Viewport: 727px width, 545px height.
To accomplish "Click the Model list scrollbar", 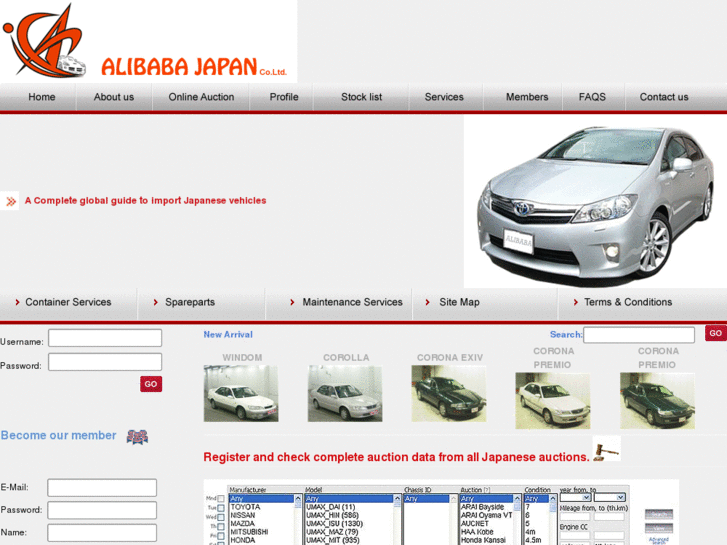I will coord(397,519).
